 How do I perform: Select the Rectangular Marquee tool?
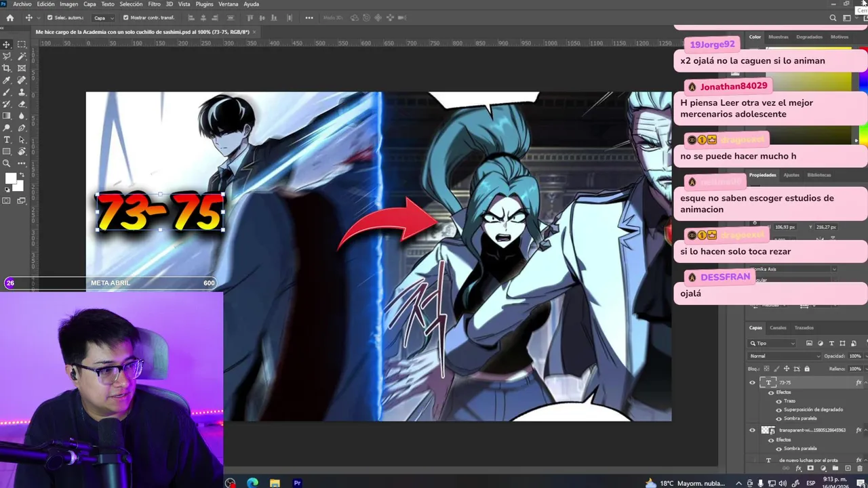pos(22,44)
